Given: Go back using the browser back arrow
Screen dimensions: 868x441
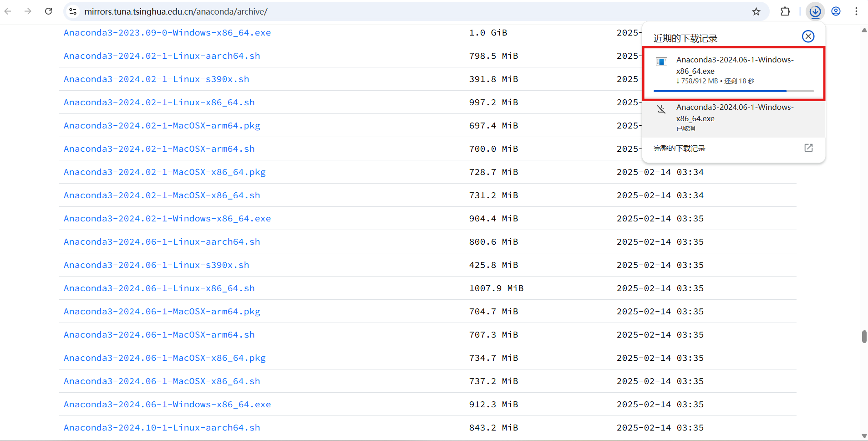Looking at the screenshot, I should pyautogui.click(x=8, y=11).
